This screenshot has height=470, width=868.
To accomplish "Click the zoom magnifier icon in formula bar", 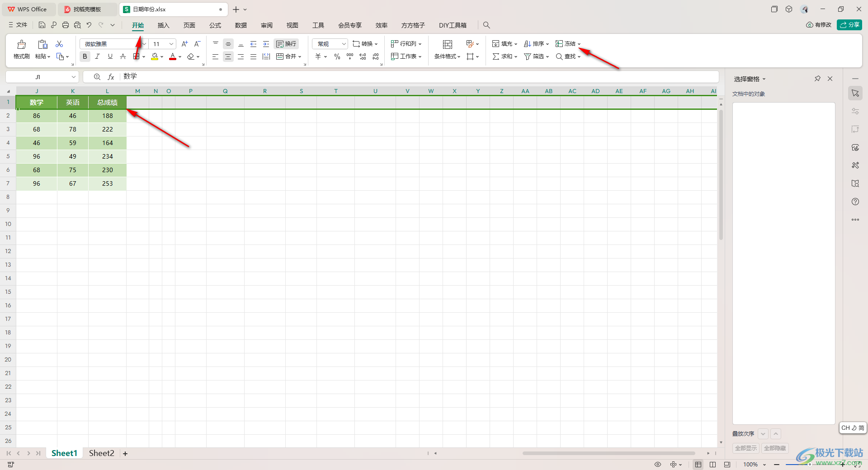I will click(x=97, y=77).
